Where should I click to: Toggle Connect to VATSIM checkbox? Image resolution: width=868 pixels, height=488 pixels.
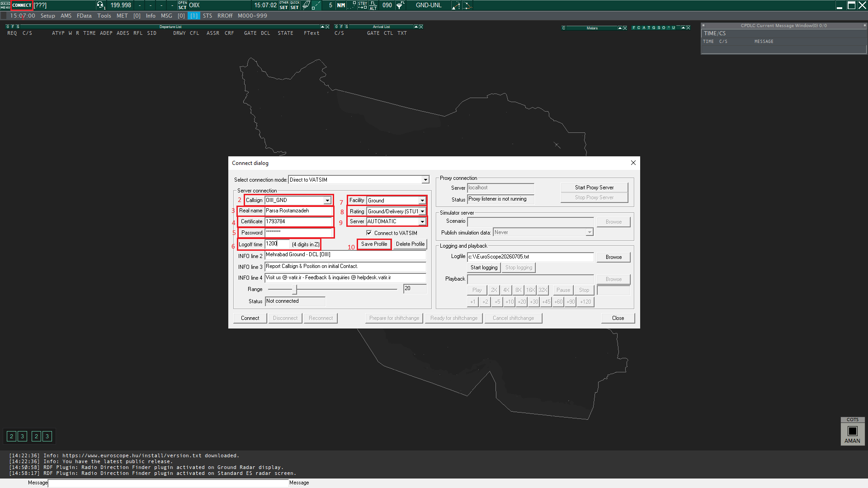tap(369, 233)
